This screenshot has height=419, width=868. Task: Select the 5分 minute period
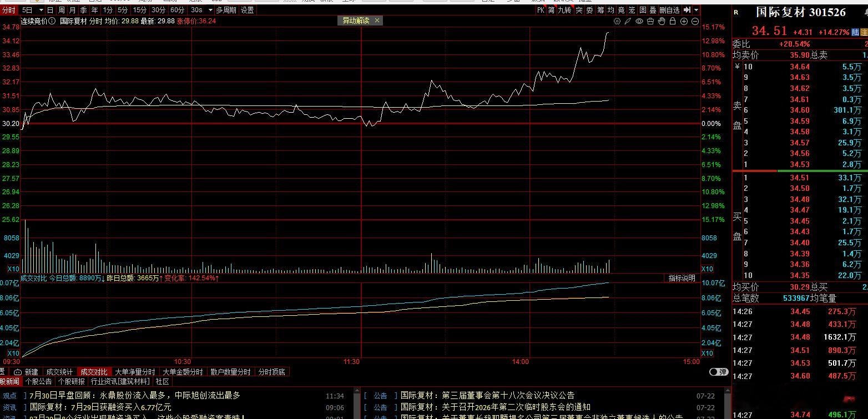[x=123, y=10]
